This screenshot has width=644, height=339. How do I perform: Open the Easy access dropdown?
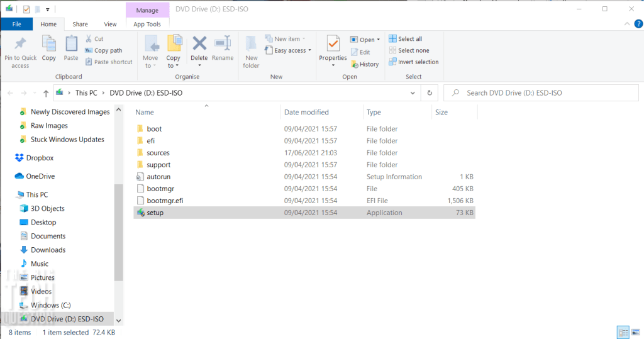pos(288,50)
